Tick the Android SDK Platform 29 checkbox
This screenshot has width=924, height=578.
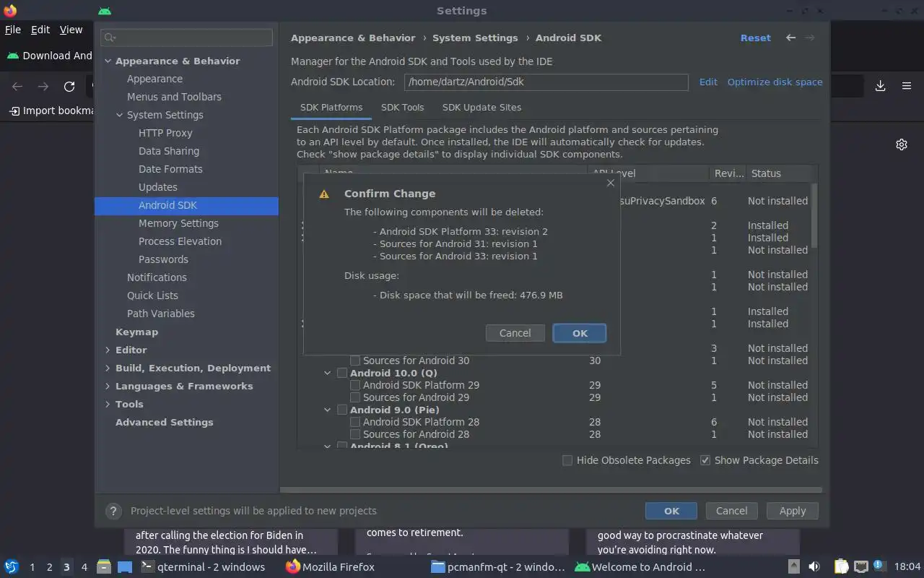tap(355, 385)
